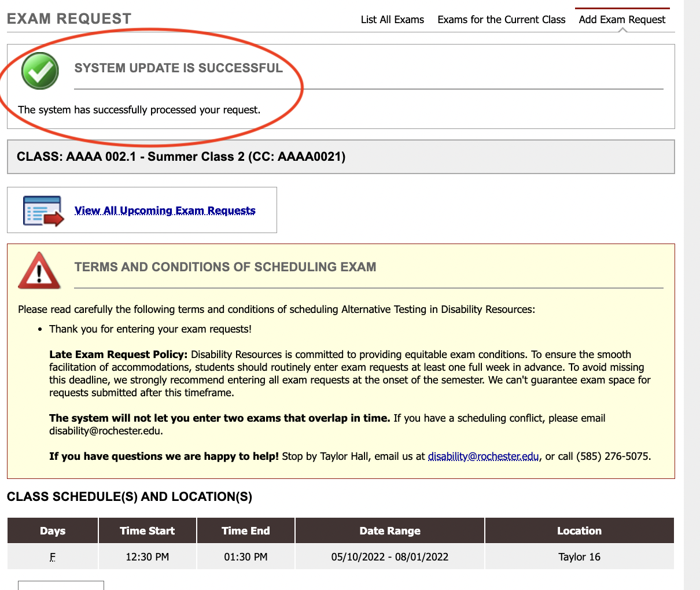
Task: Click the happy to help bold text
Action: (164, 456)
